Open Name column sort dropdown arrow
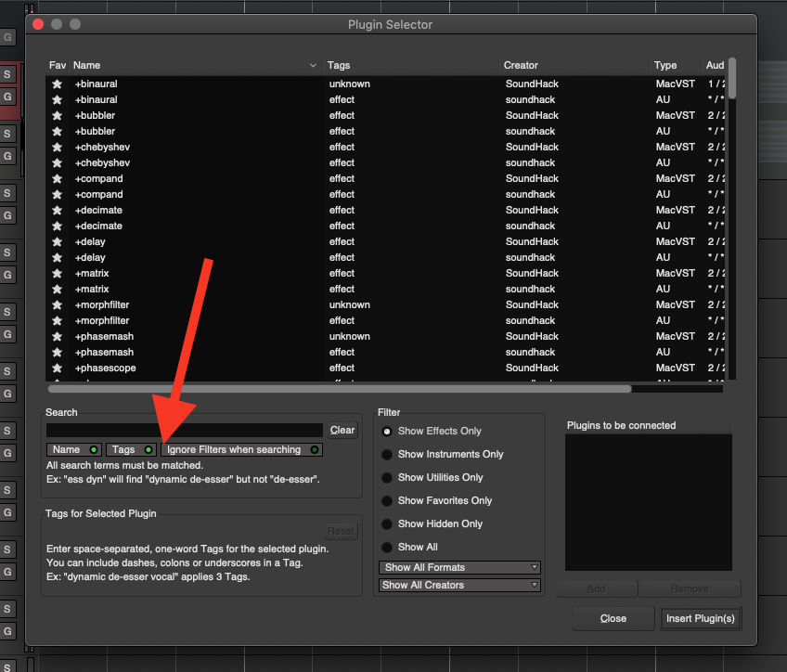The width and height of the screenshot is (787, 672). tap(313, 65)
